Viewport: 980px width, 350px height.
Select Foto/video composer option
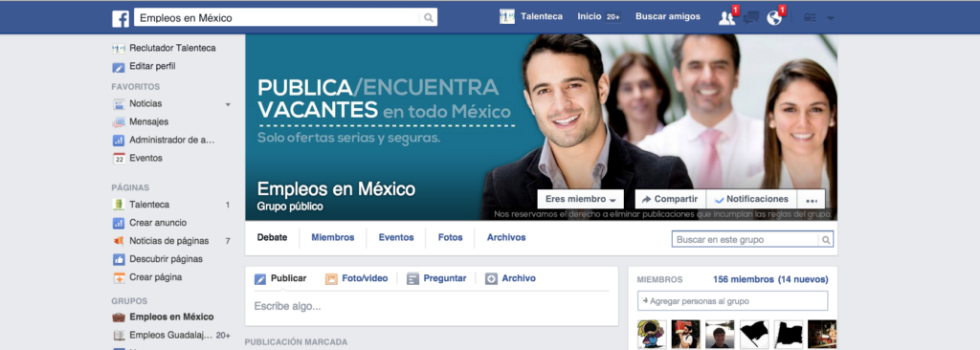pos(357,278)
